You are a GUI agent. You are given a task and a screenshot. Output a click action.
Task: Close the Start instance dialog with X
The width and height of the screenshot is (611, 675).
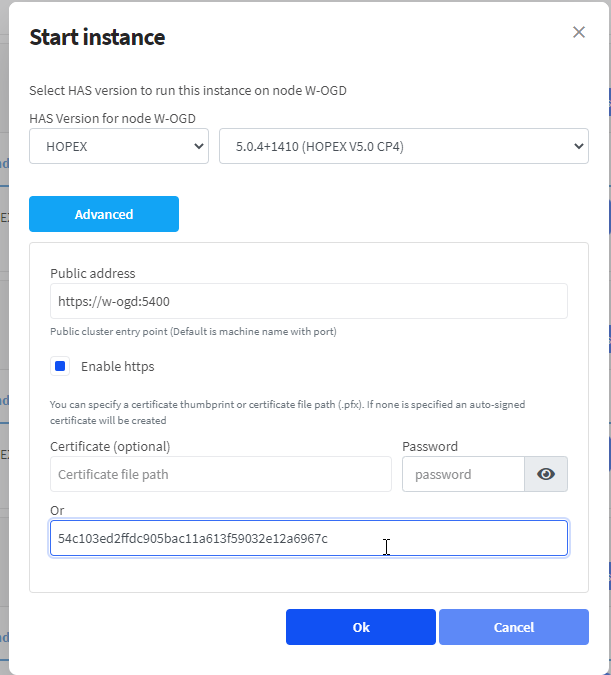(x=579, y=32)
